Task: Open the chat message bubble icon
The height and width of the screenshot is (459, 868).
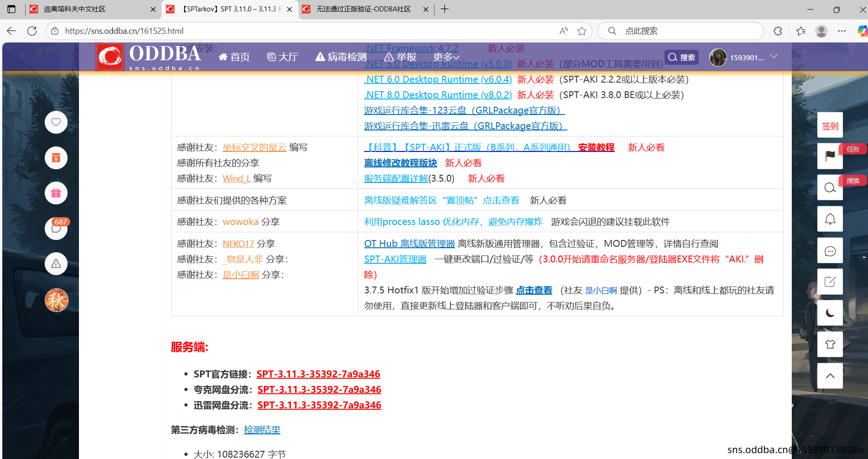Action: point(830,250)
